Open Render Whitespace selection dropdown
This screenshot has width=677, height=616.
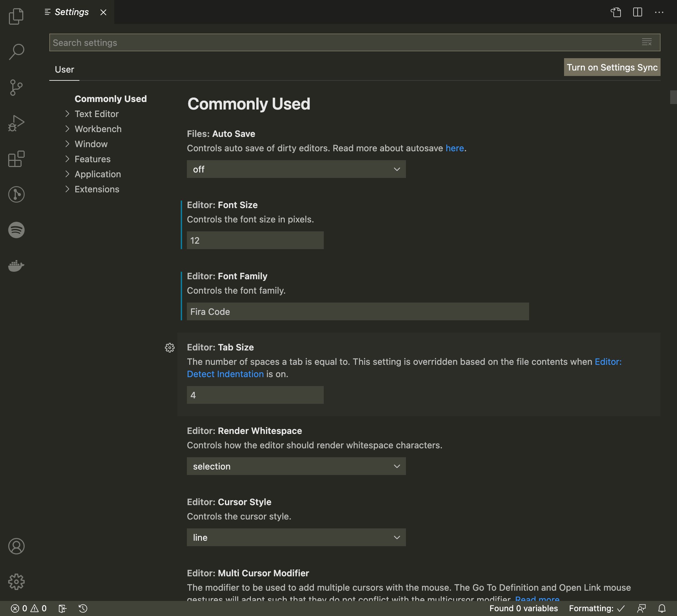296,466
